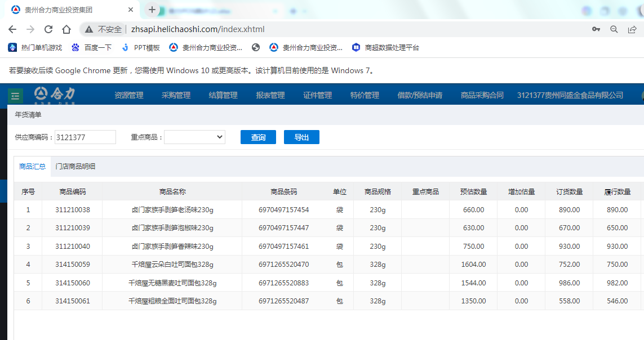
Task: Open the 报表管理 menu
Action: pos(270,95)
